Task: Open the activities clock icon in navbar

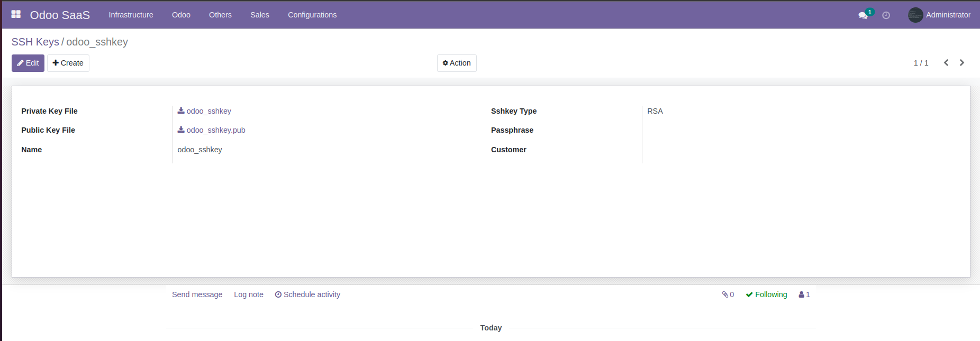Action: 886,15
